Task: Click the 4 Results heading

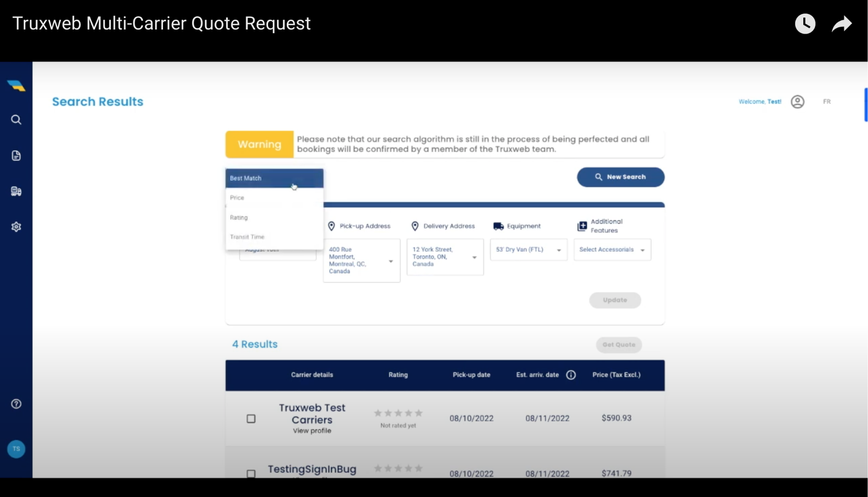Action: tap(255, 344)
